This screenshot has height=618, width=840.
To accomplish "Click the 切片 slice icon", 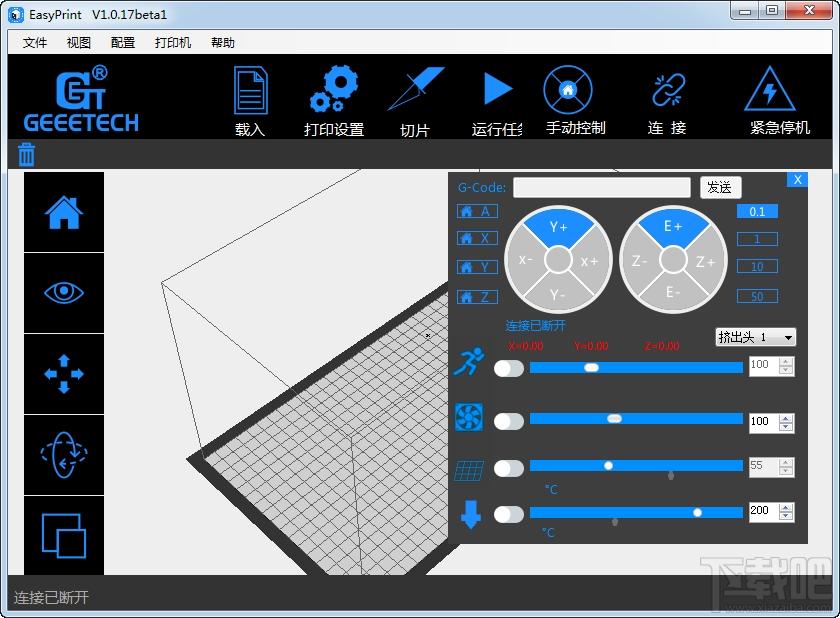I will pyautogui.click(x=415, y=91).
